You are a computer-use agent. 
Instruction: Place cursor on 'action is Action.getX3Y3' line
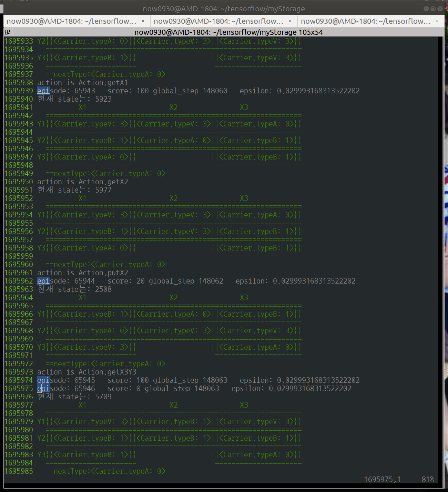[x=86, y=372]
